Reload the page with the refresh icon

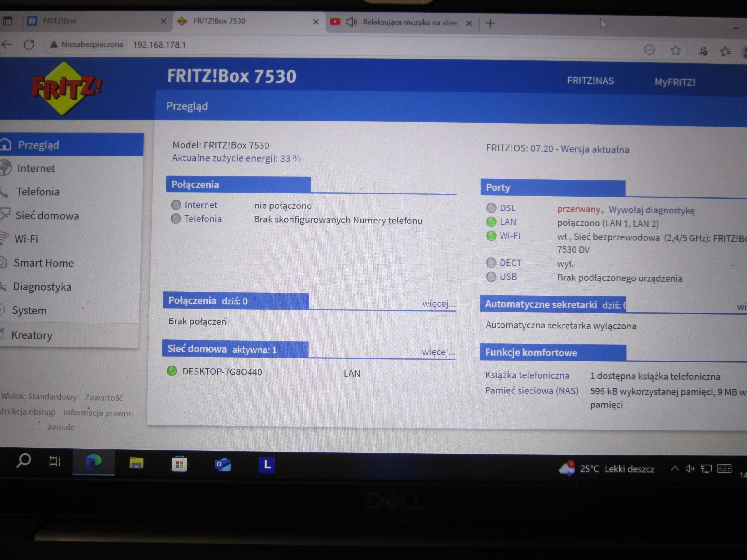pos(29,45)
